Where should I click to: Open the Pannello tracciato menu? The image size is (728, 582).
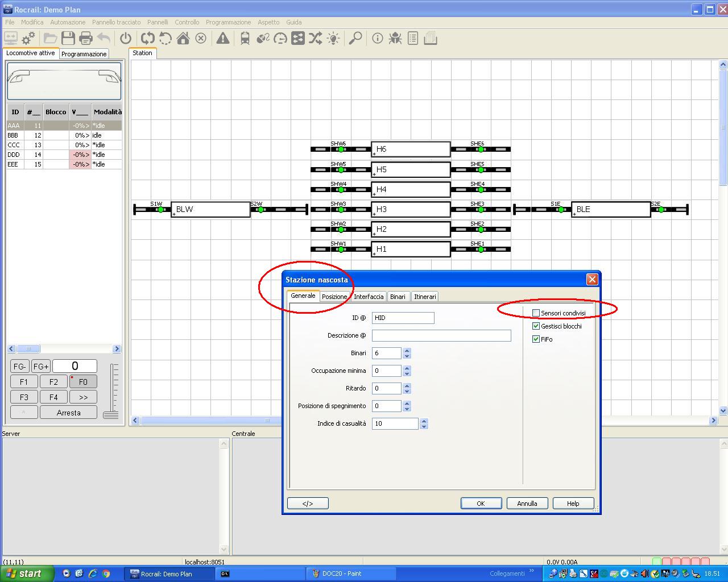coord(116,22)
